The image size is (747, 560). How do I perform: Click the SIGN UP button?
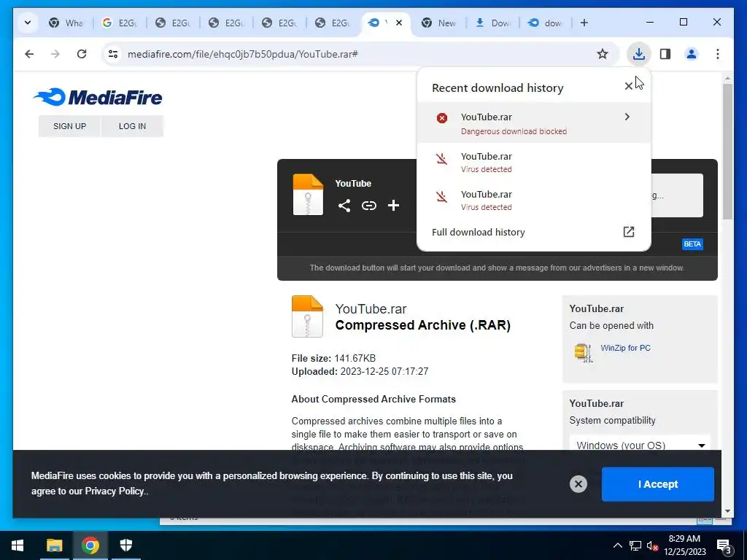(69, 126)
